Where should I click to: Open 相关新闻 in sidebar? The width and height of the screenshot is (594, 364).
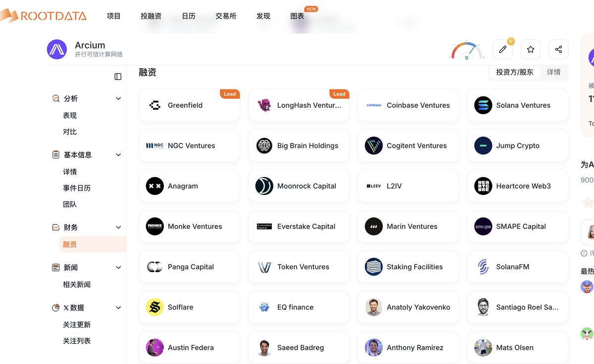(77, 284)
